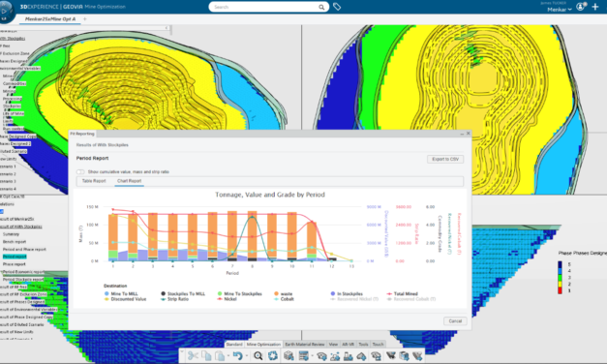Viewport: 607px width, 364px height.
Task: Toggle the waste legend series
Action: [283, 294]
